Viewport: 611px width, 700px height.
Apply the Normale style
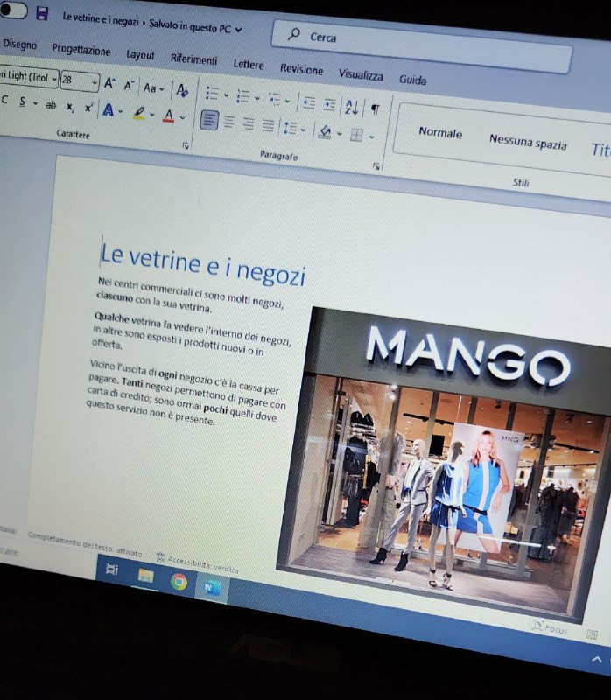439,133
